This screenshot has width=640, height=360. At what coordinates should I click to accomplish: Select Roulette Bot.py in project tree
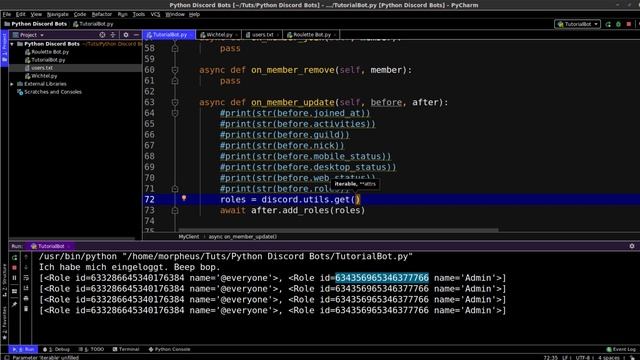pyautogui.click(x=50, y=52)
